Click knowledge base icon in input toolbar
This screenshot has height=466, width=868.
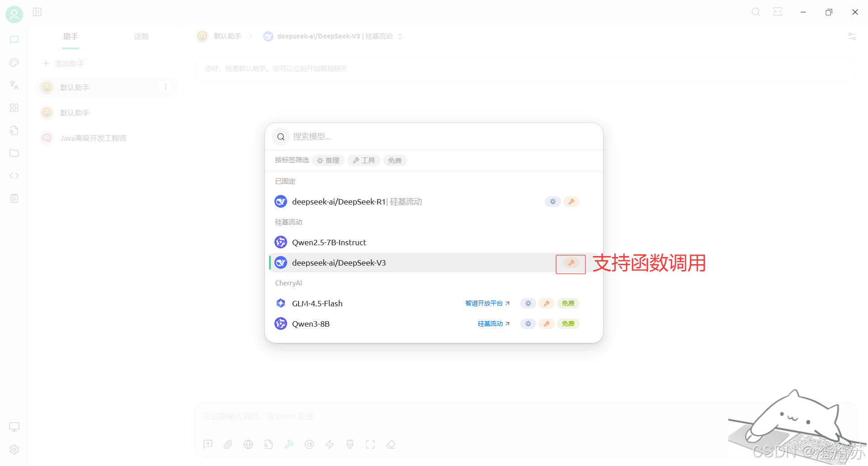(x=269, y=444)
